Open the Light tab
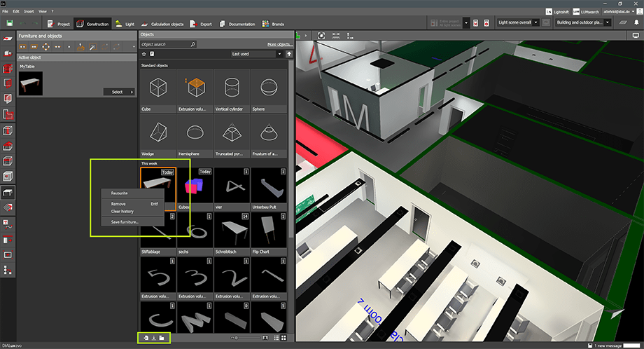This screenshot has width=644, height=349. tap(124, 23)
